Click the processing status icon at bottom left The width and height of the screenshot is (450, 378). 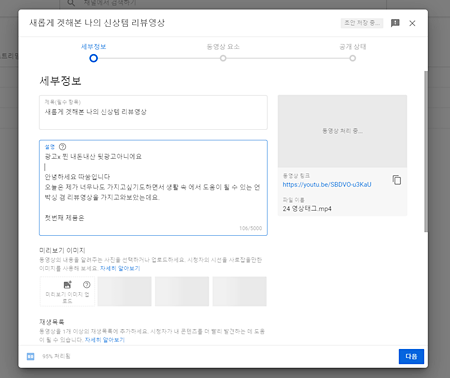(x=30, y=356)
